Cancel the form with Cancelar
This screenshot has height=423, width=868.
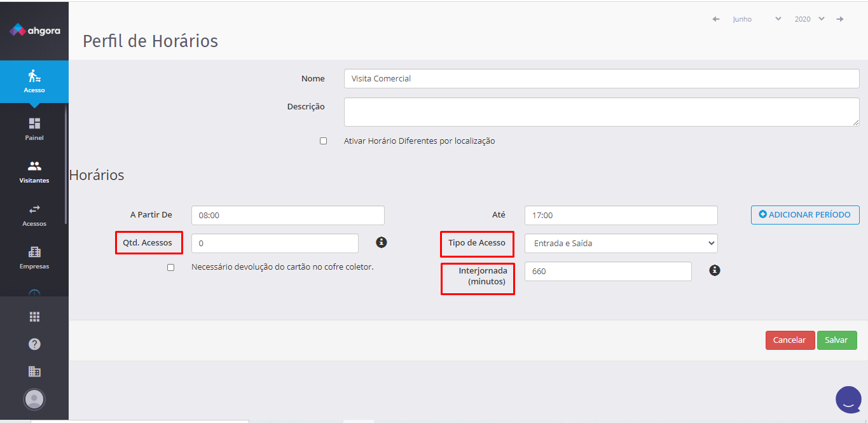coord(790,340)
